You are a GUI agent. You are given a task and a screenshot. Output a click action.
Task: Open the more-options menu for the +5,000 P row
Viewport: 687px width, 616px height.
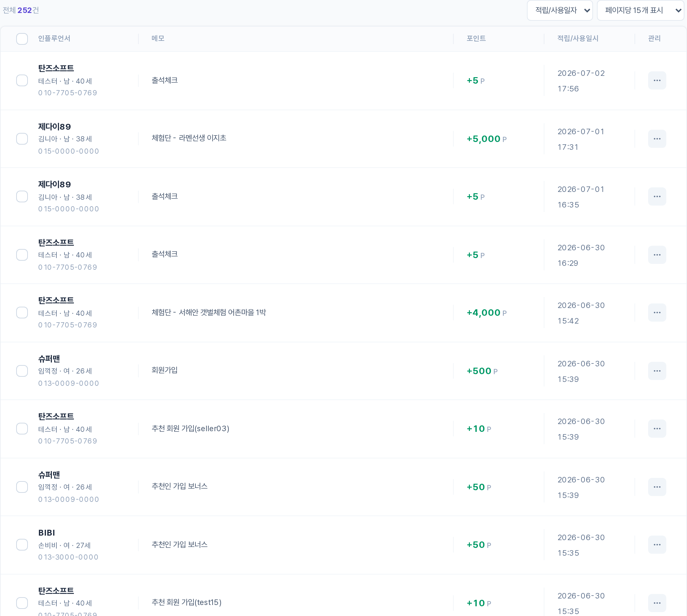[x=657, y=139]
